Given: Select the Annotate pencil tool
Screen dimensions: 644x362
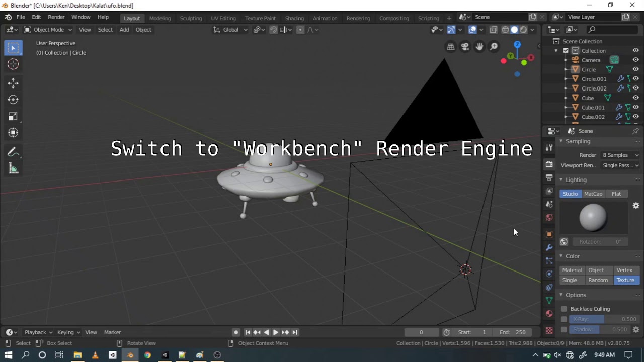Looking at the screenshot, I should click(x=13, y=152).
